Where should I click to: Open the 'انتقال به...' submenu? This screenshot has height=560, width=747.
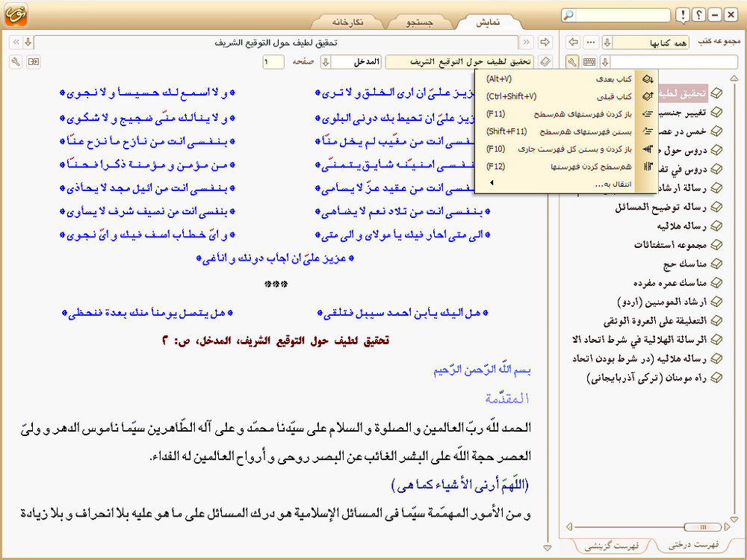click(565, 184)
